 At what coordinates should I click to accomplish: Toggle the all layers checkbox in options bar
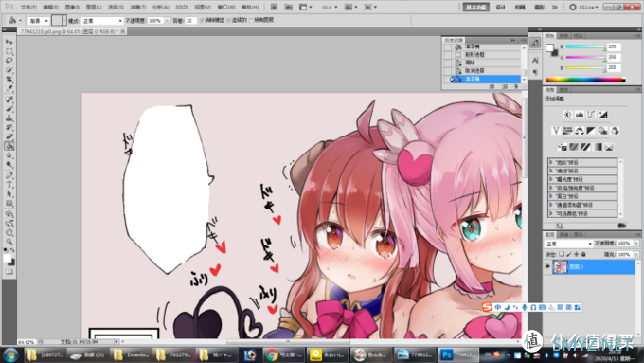tap(251, 20)
